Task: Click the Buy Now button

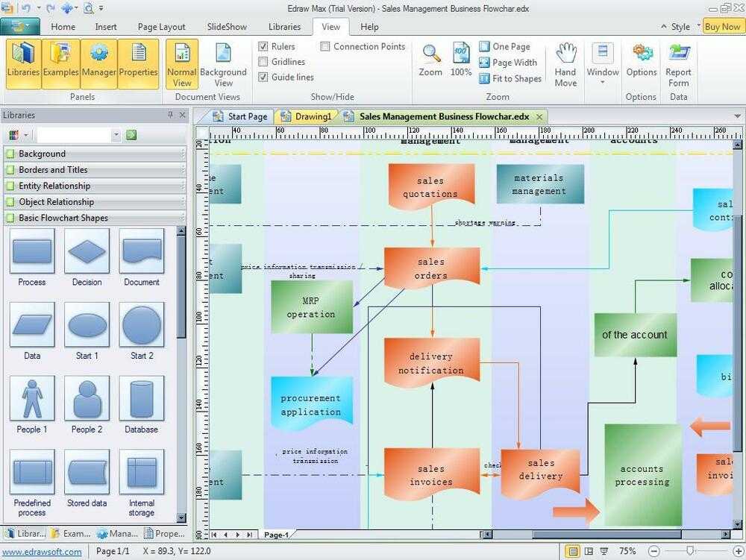Action: 721,26
